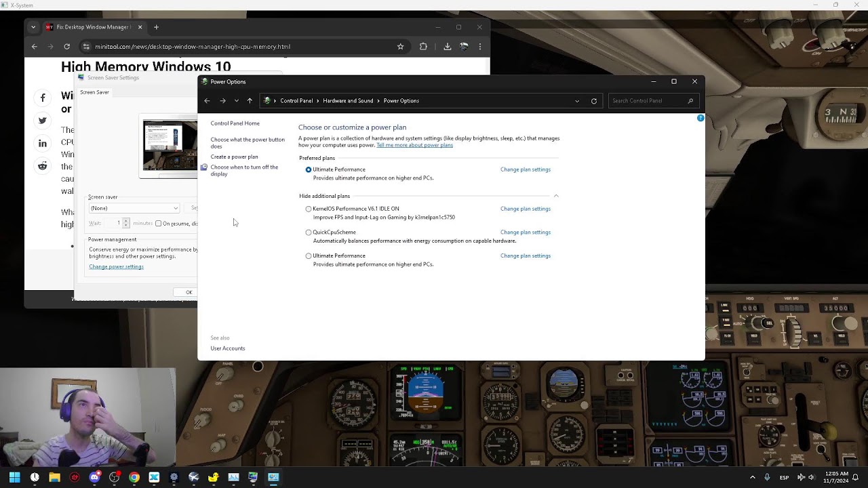868x488 pixels.
Task: Open yellow duck app in taskbar
Action: 214,477
